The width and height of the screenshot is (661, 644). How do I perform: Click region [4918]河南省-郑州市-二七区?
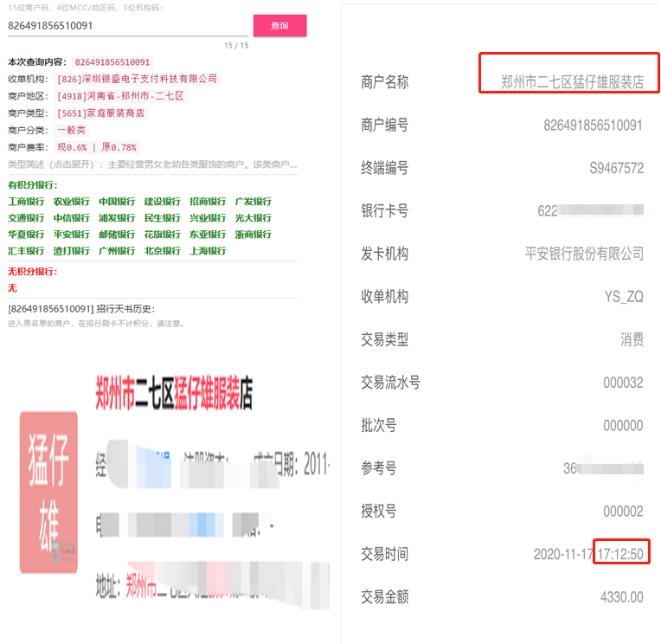coord(120,96)
